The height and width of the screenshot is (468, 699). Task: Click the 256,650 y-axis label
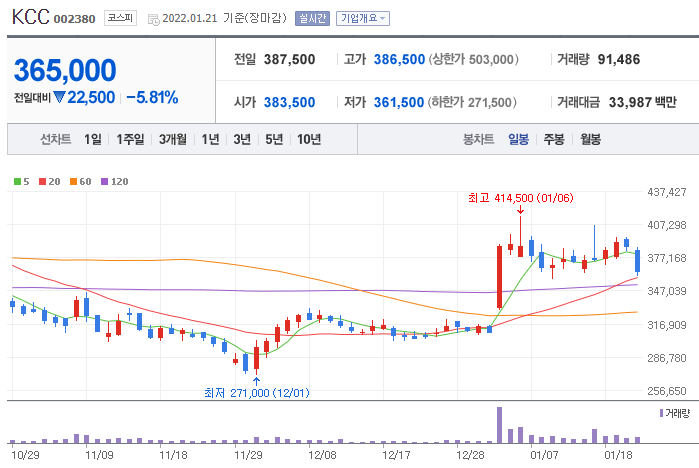click(x=667, y=391)
